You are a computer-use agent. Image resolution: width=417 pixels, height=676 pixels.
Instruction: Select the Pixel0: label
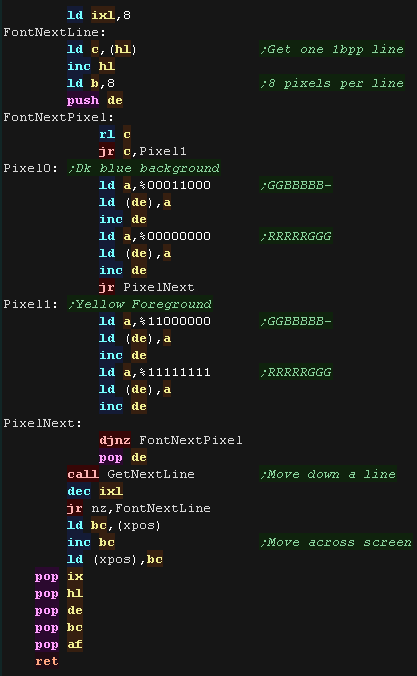click(31, 168)
